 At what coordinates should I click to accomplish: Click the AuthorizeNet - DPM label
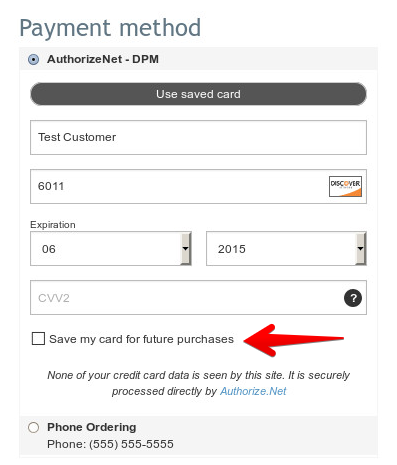point(103,59)
